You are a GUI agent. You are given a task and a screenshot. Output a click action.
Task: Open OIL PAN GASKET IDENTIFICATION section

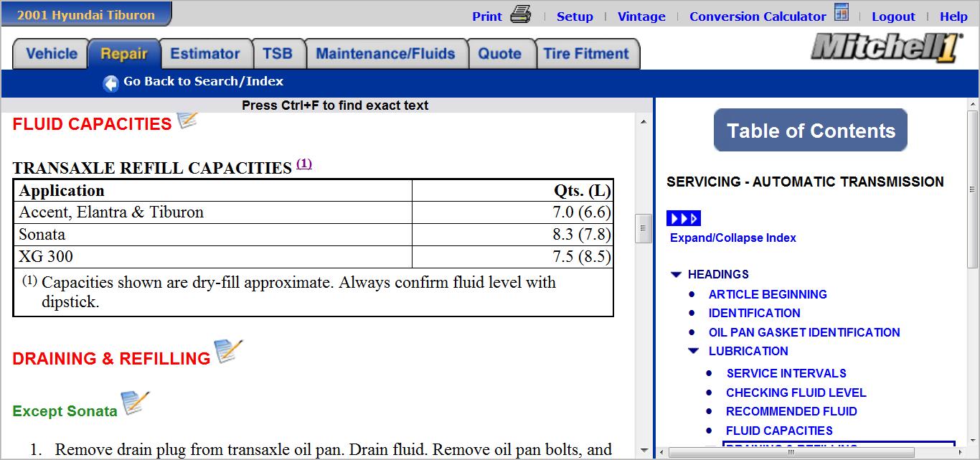pyautogui.click(x=804, y=332)
